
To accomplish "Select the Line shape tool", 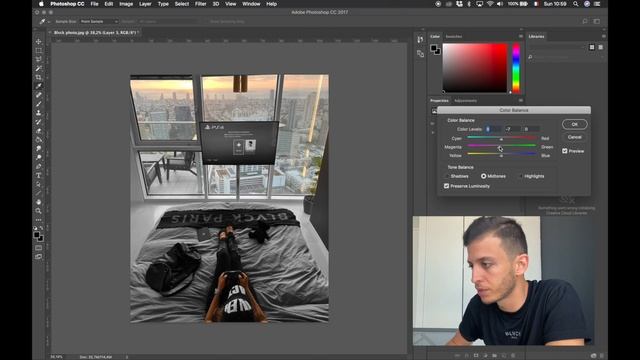I will 39,193.
